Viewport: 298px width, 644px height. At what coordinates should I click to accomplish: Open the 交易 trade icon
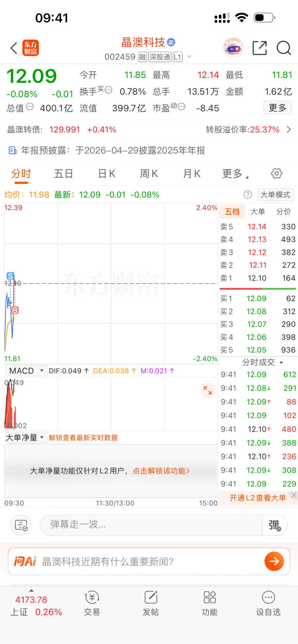[x=92, y=603]
